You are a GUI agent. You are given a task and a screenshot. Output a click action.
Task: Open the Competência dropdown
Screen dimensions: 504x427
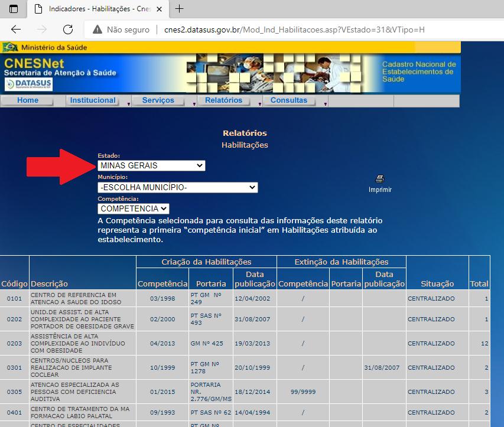tap(133, 208)
